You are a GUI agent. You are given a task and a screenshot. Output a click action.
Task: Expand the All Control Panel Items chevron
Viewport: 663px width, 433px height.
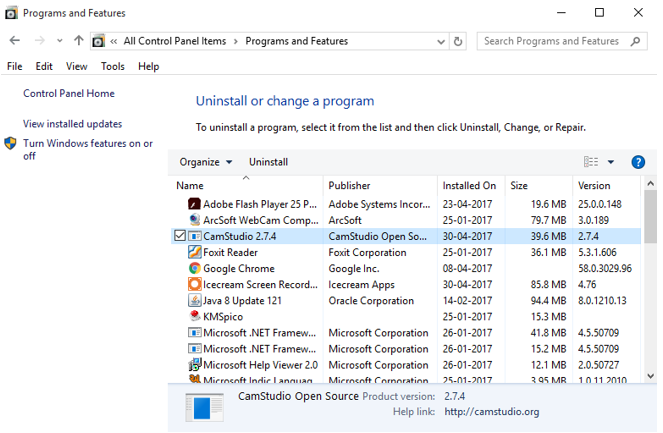click(236, 41)
